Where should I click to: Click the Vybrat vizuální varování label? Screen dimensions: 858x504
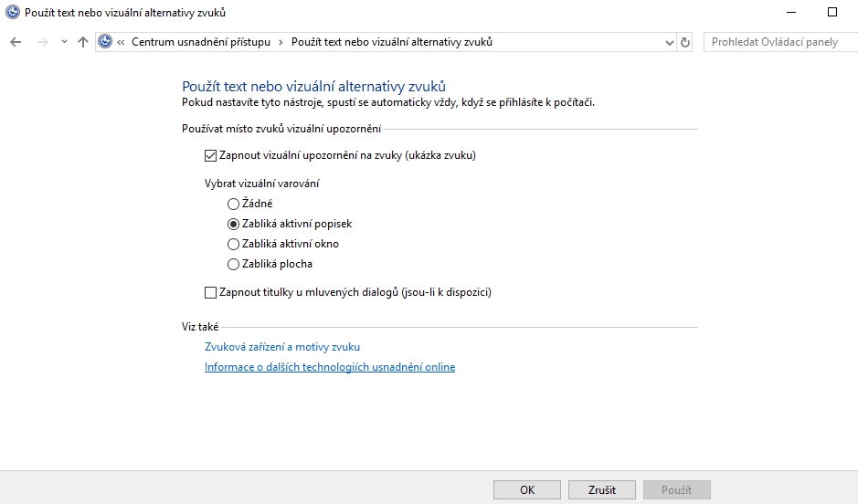point(262,184)
